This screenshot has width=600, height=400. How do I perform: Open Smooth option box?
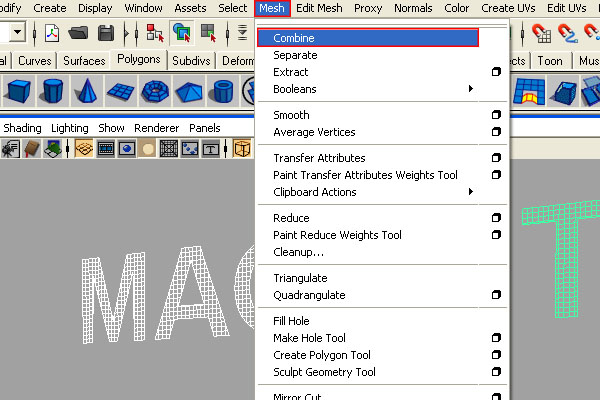tap(496, 114)
